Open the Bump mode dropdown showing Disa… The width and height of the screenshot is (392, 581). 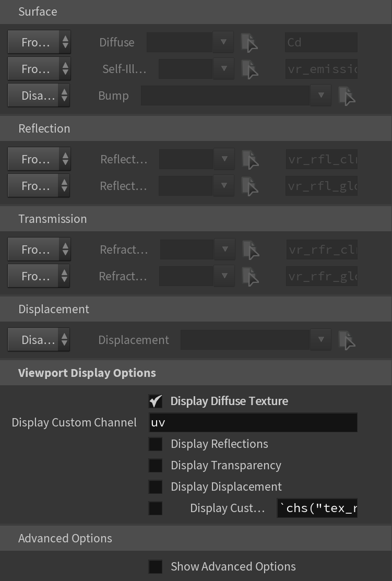(39, 96)
